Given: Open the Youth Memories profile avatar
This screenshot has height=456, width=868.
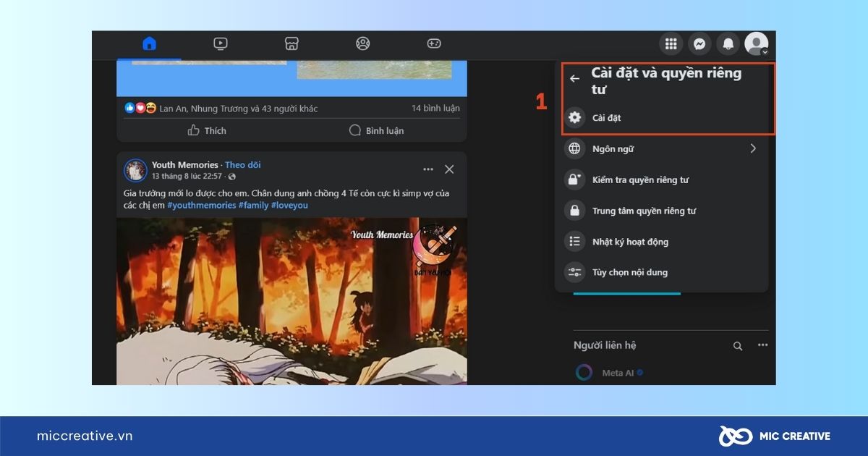Looking at the screenshot, I should 135,170.
